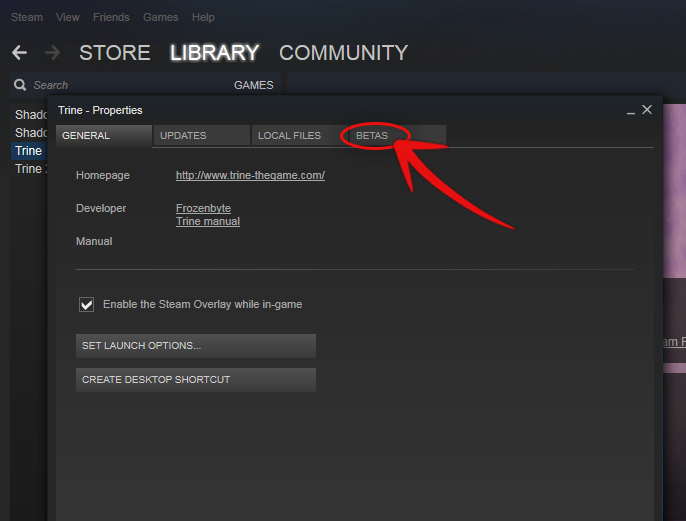Open the View menu
This screenshot has height=521, width=686.
tap(67, 17)
